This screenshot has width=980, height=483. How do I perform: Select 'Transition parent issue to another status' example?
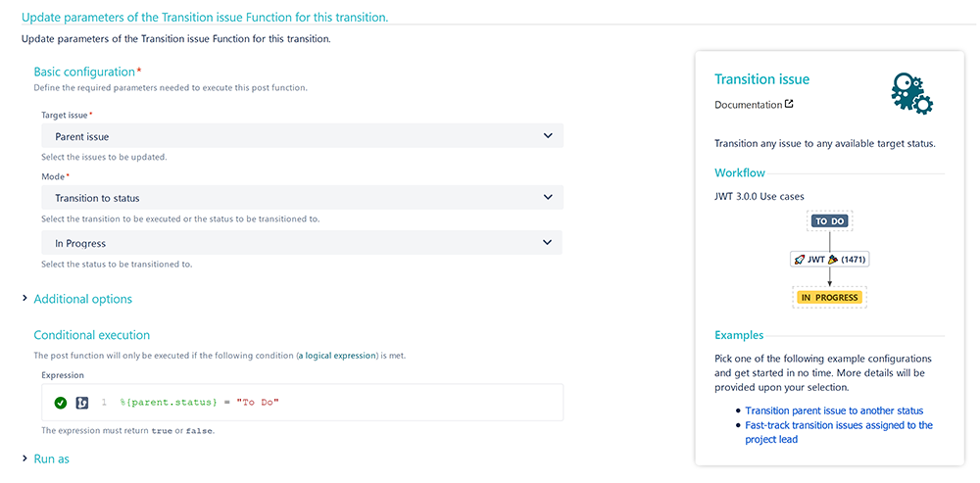tap(834, 411)
